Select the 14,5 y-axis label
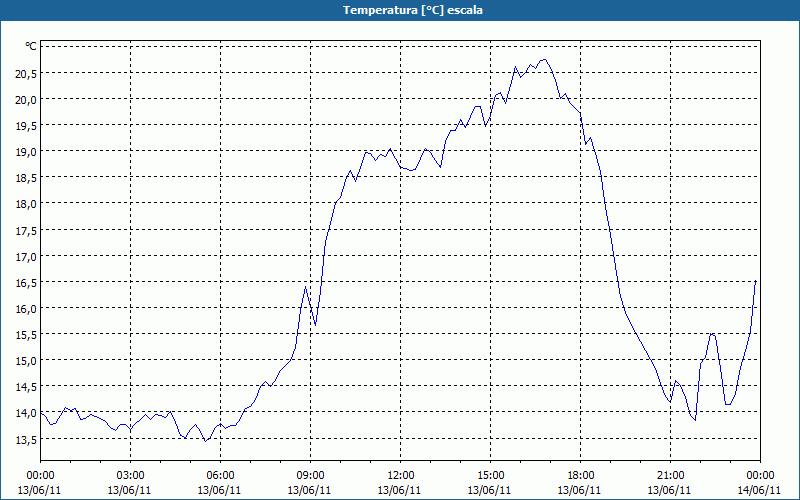The width and height of the screenshot is (800, 500). point(26,387)
